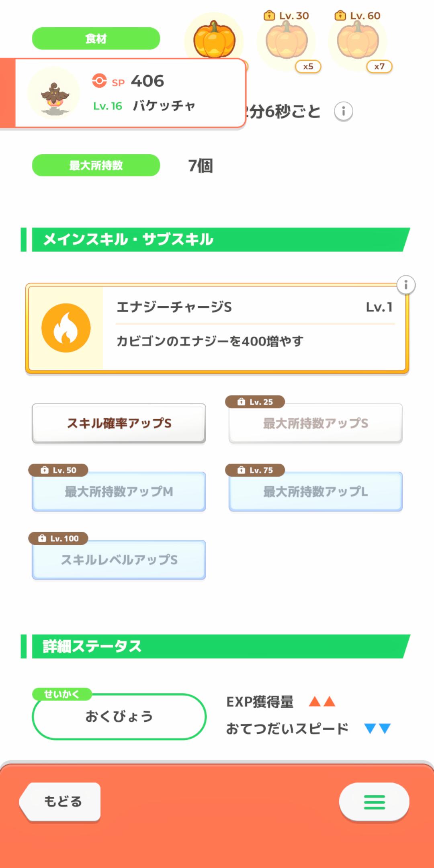
Task: Tap the red up arrows beside EXP獲得量
Action: pos(322,702)
